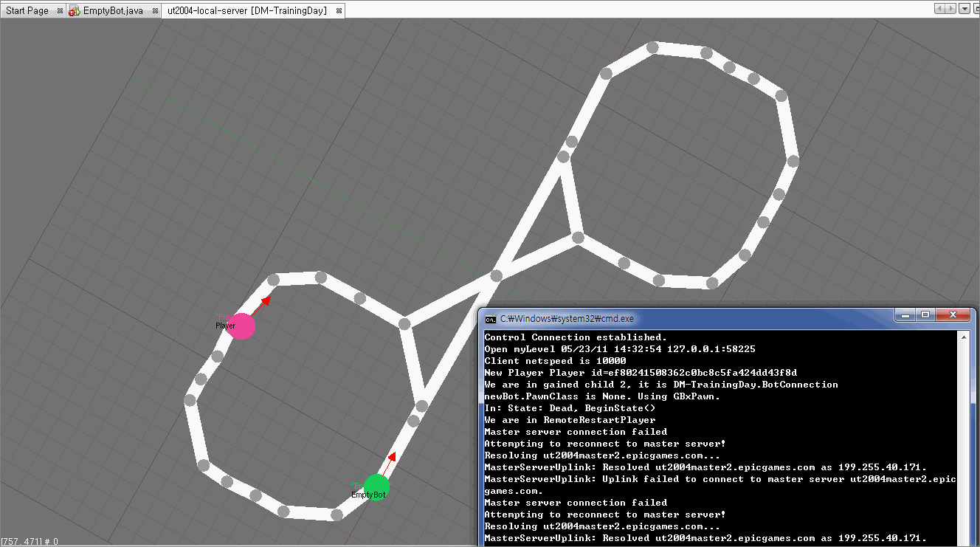980x547 pixels.
Task: Click the cmd.exe scrollbar up arrow
Action: pyautogui.click(x=963, y=337)
